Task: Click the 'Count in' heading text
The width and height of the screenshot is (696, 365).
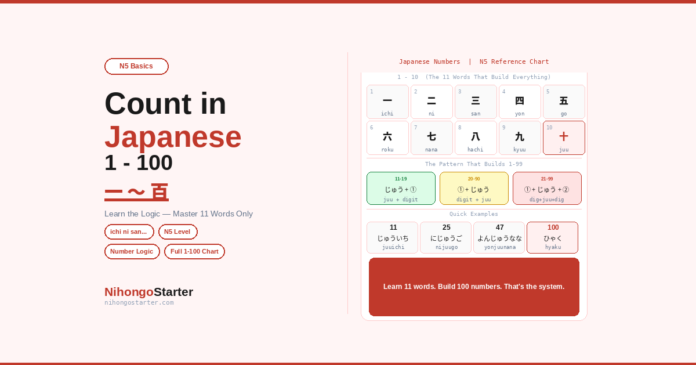Action: [x=165, y=103]
